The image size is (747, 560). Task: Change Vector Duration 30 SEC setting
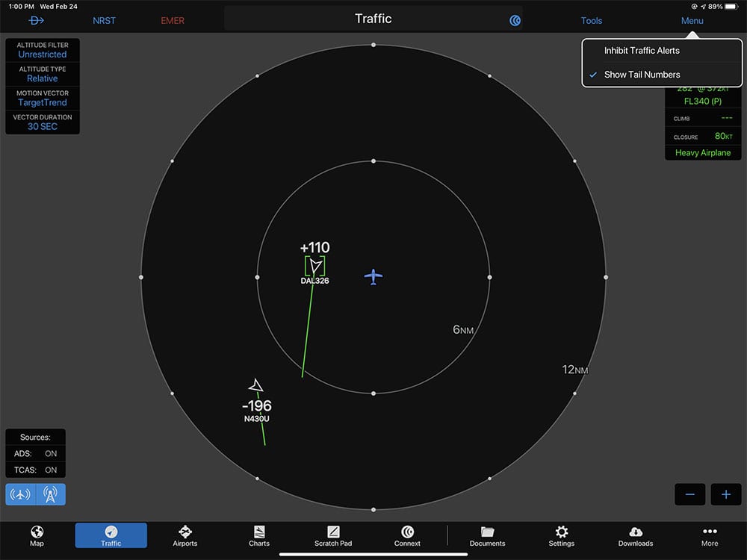[x=43, y=122]
